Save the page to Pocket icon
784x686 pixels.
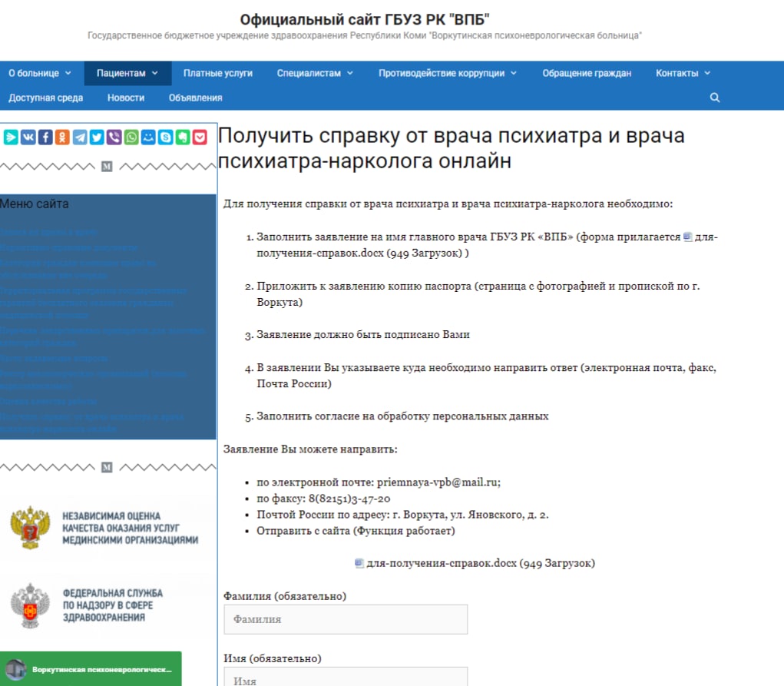[200, 138]
